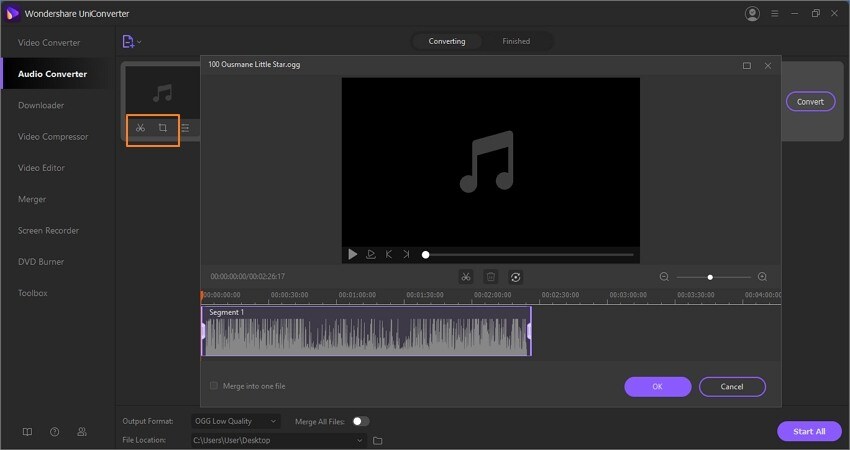Go to the Downloader section

pyautogui.click(x=41, y=105)
